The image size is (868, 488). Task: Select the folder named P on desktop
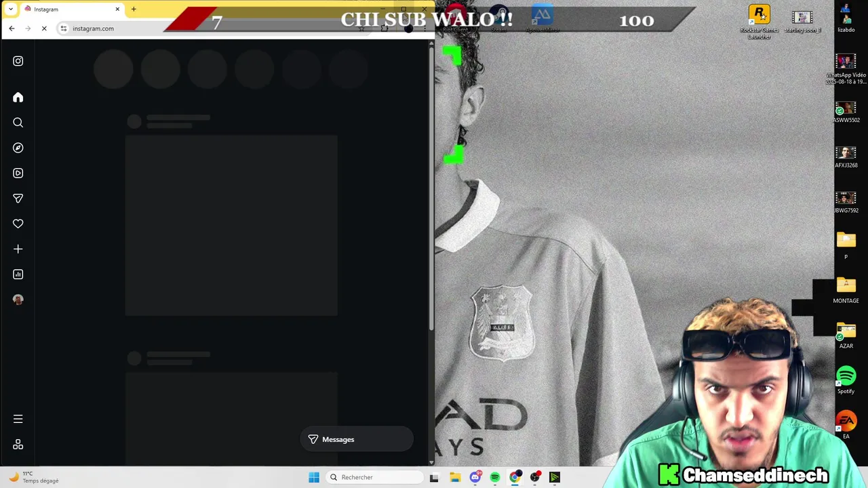click(x=846, y=245)
